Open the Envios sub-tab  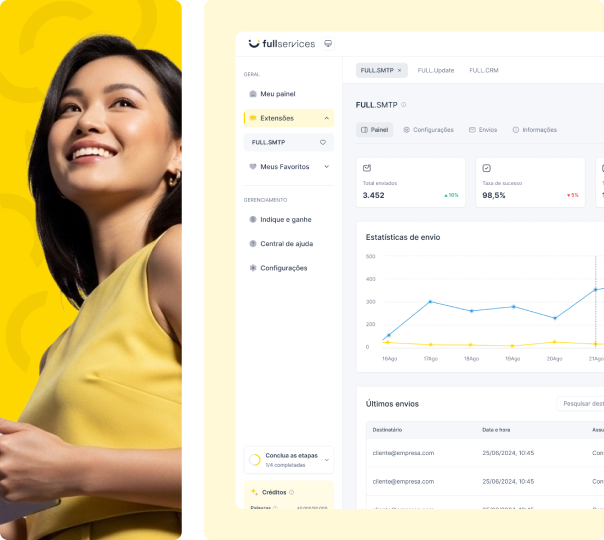483,130
